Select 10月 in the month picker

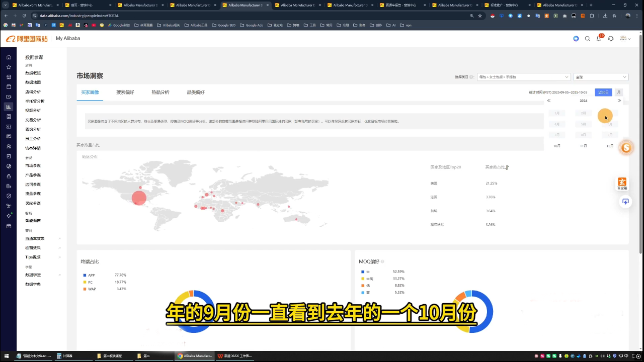click(x=557, y=146)
